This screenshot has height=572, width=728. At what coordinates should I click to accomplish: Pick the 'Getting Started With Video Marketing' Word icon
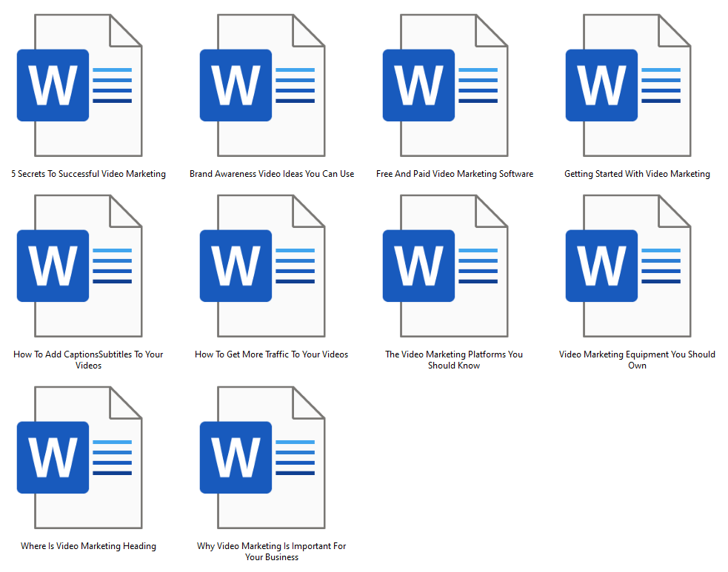pyautogui.click(x=628, y=85)
